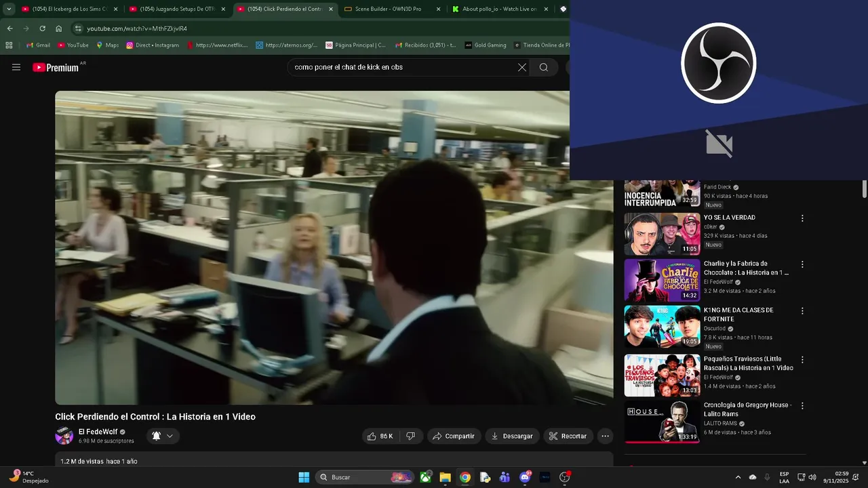Open options menu for K1NG ME DA CLASES

click(802, 311)
